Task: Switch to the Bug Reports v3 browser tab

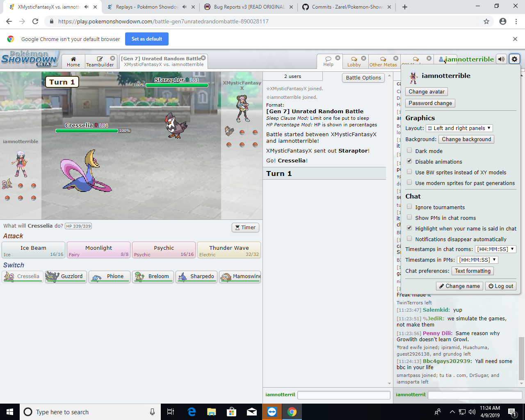Action: pos(249,7)
